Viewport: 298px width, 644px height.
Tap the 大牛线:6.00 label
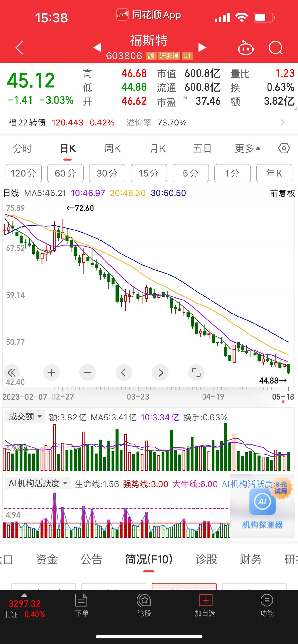(195, 484)
